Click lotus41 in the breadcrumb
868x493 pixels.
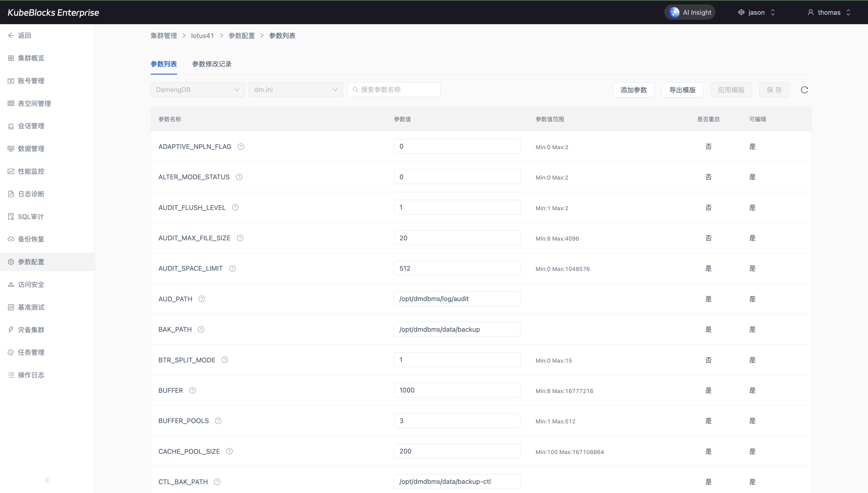pyautogui.click(x=202, y=36)
